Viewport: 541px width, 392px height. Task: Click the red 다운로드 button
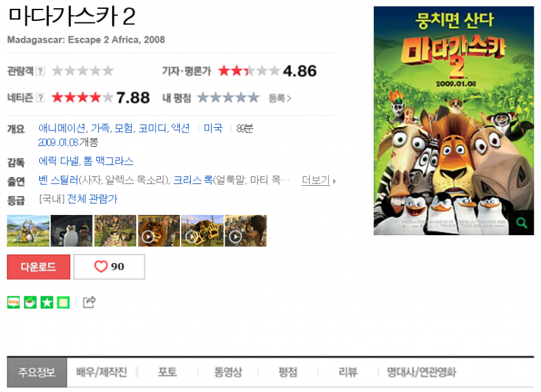[39, 266]
